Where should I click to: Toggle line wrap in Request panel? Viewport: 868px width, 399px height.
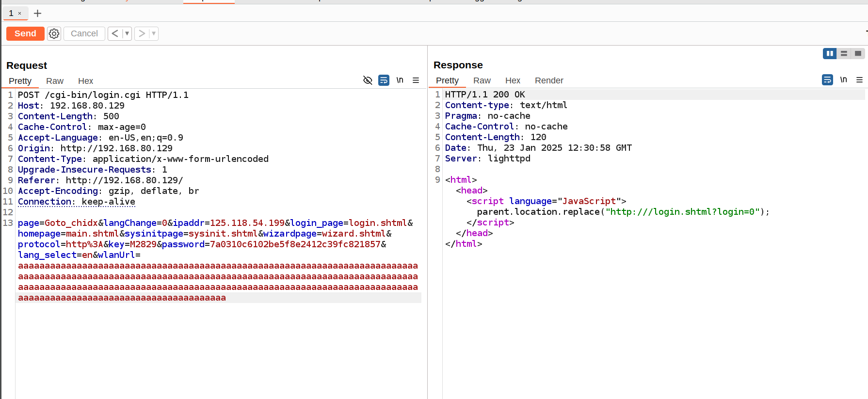click(384, 80)
